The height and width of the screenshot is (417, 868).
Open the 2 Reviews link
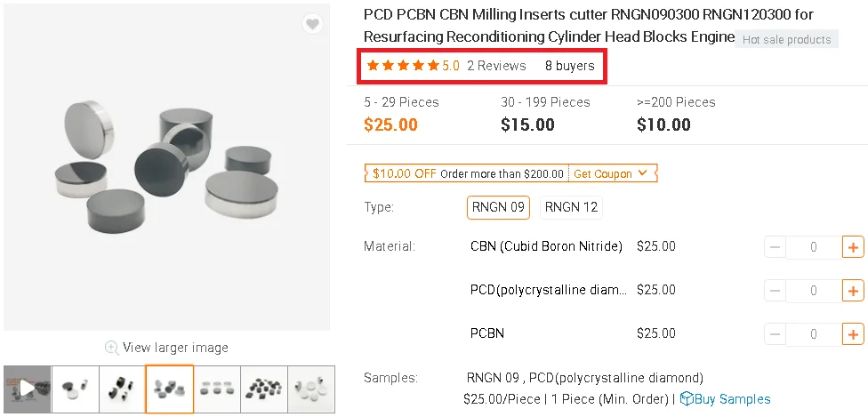coord(496,66)
